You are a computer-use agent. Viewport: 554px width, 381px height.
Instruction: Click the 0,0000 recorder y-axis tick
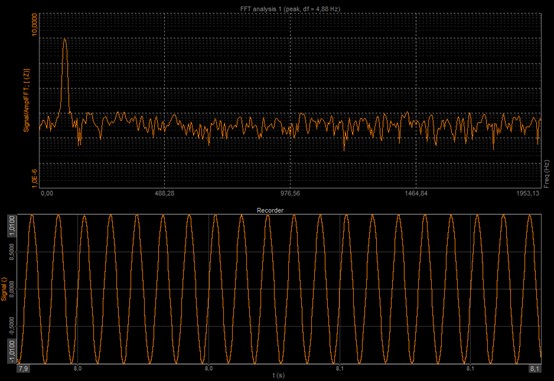click(x=11, y=289)
